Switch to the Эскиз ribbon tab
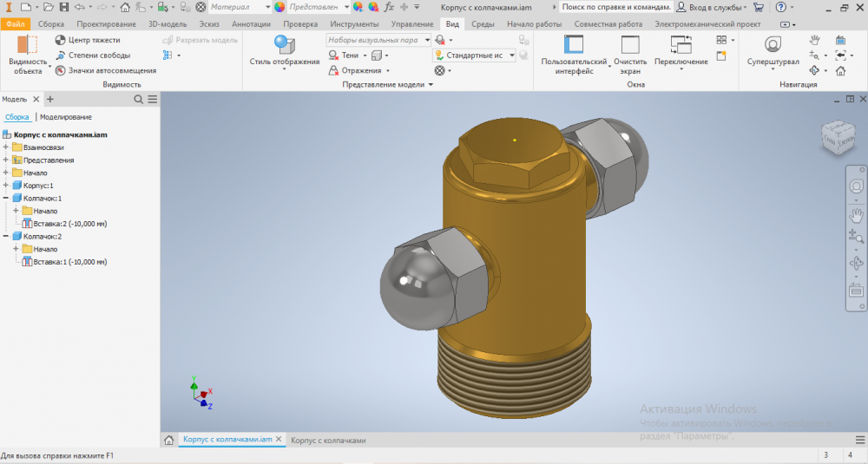The height and width of the screenshot is (464, 868). tap(208, 24)
